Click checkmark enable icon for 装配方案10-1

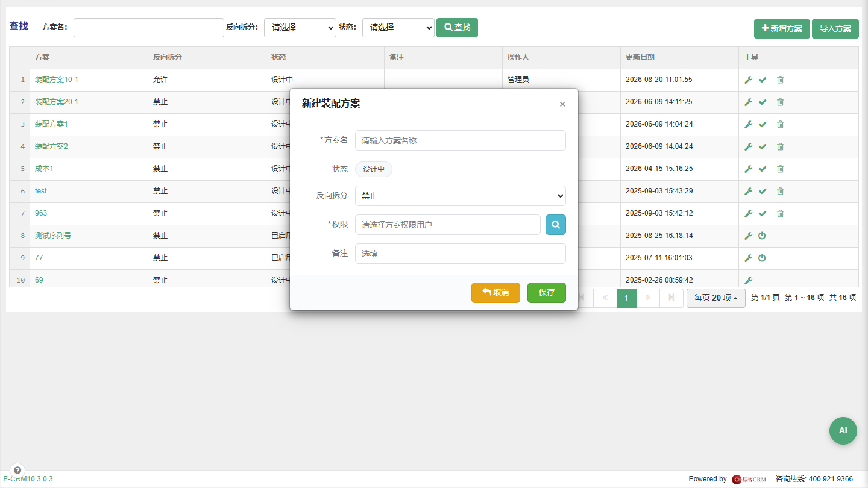click(763, 80)
